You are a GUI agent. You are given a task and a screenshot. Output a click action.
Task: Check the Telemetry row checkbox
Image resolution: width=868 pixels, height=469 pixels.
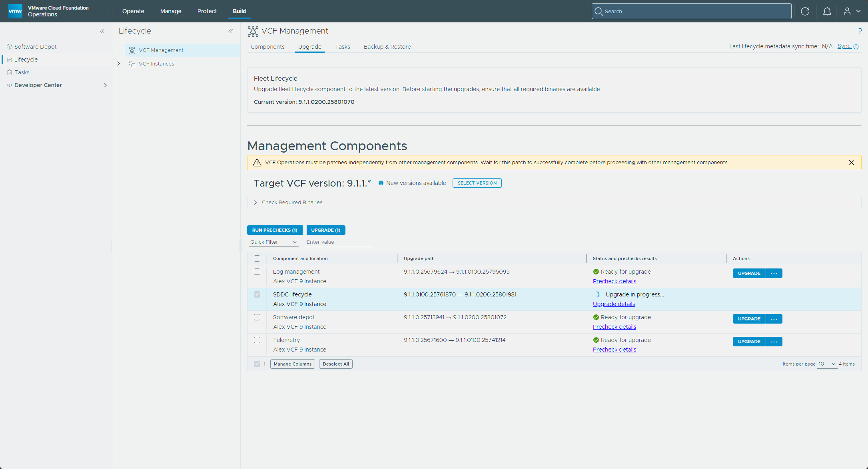click(x=257, y=340)
